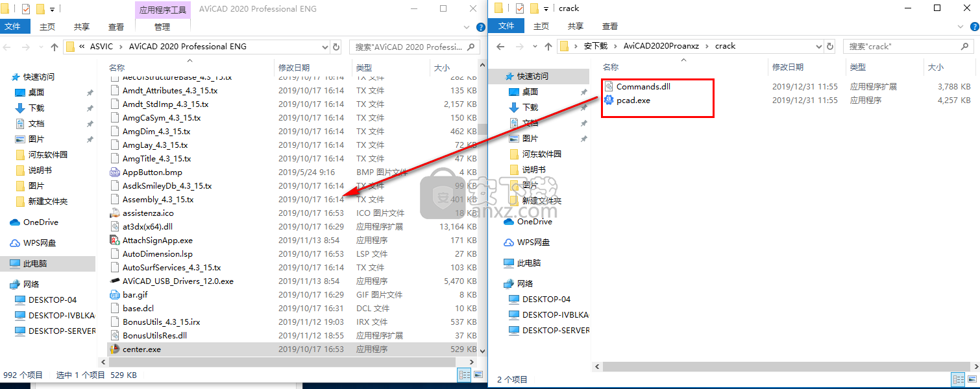Click the center.exe file icon
The image size is (980, 389).
(x=115, y=349)
